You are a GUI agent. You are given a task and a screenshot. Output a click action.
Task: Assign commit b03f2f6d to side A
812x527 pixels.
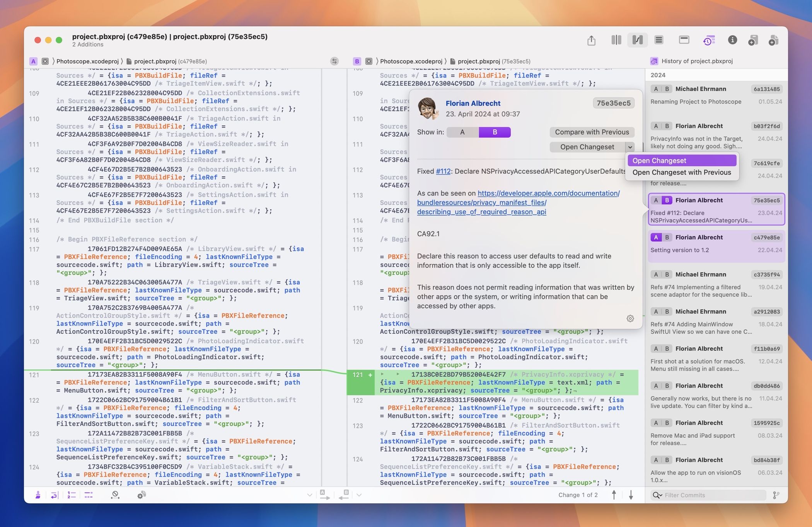656,126
